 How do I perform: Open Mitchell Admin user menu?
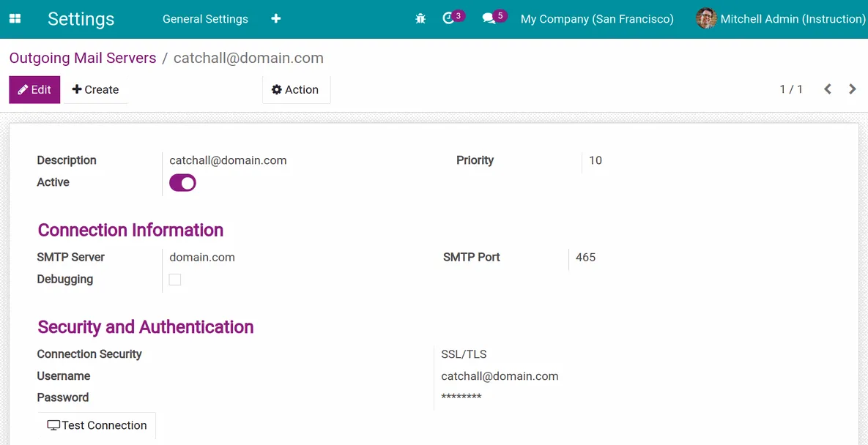click(x=781, y=19)
